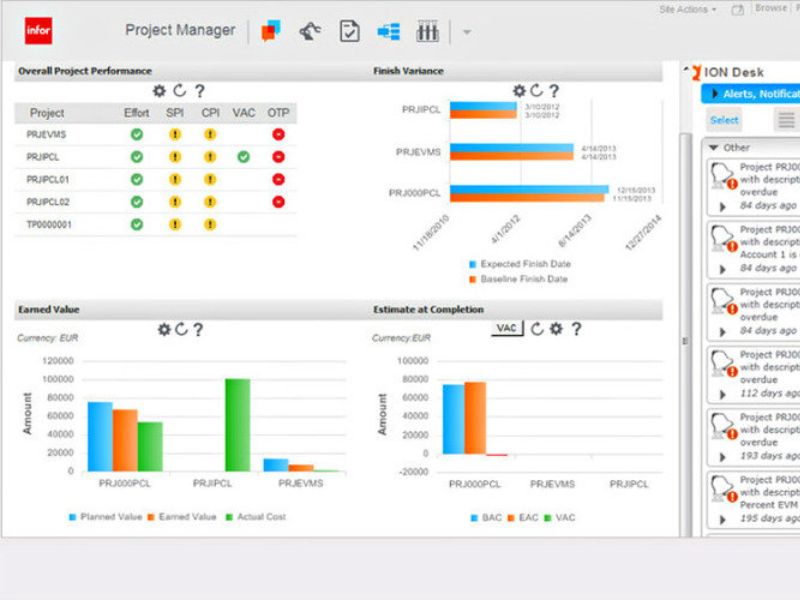This screenshot has height=600, width=800.
Task: Open settings gear for Overall Project Performance
Action: 158,91
